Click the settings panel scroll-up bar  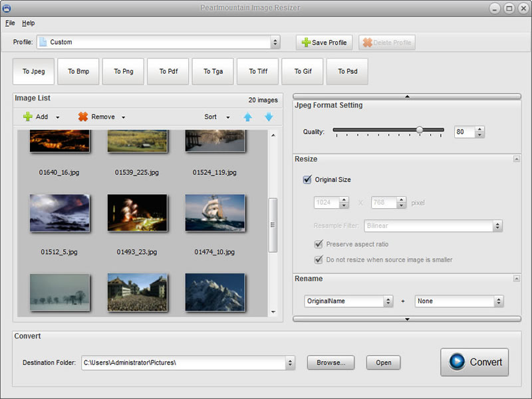tap(407, 96)
